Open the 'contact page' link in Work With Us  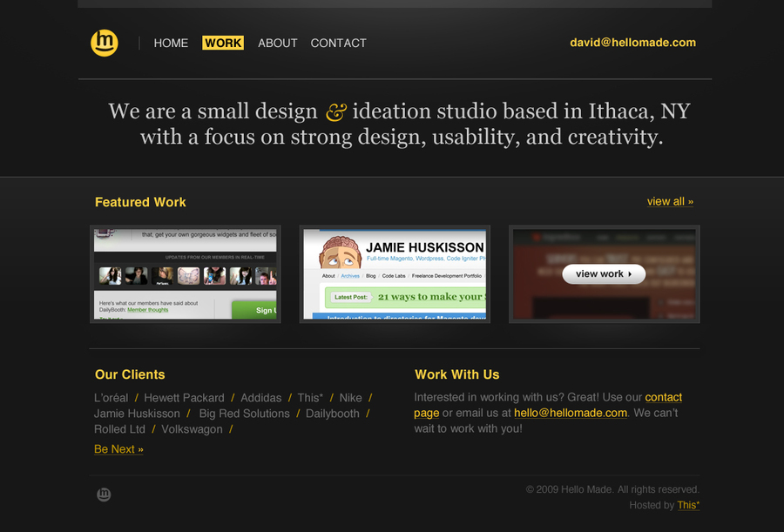click(664, 397)
